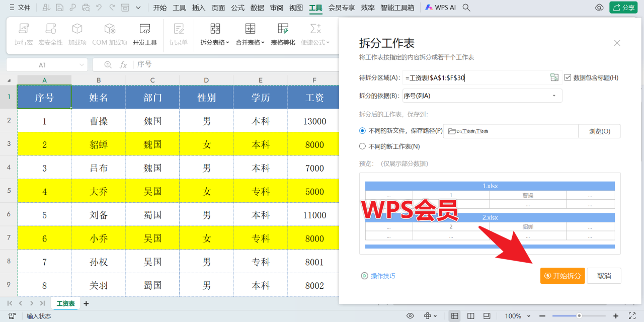
Task: Switch to the 开始 tab
Action: click(x=160, y=8)
